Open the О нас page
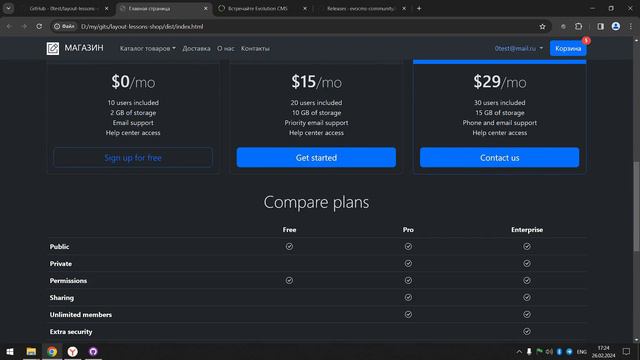This screenshot has height=360, width=640. tap(226, 48)
